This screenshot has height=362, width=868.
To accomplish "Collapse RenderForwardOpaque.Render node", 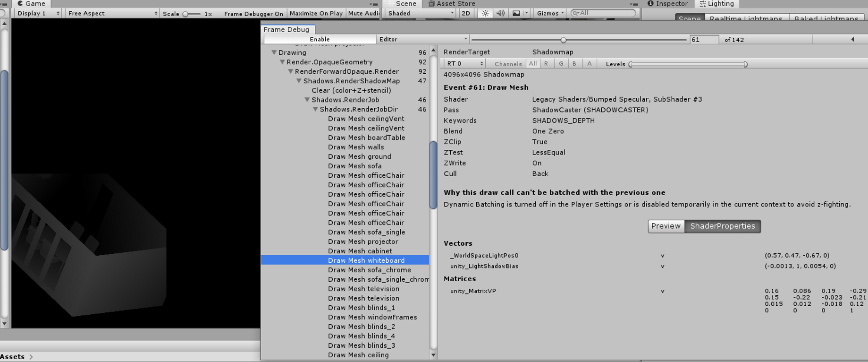I will coord(291,71).
